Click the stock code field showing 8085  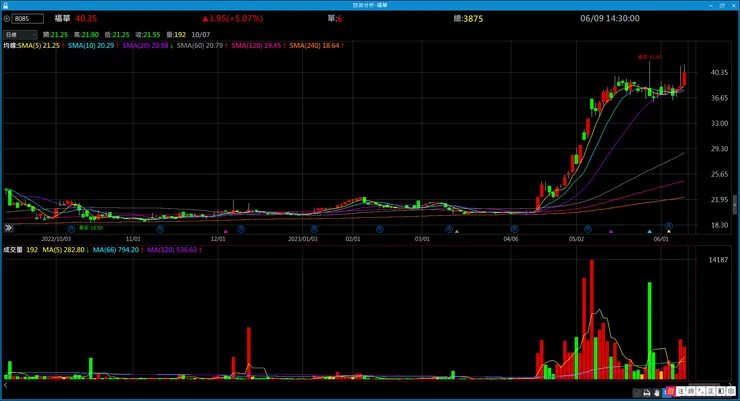(x=27, y=19)
